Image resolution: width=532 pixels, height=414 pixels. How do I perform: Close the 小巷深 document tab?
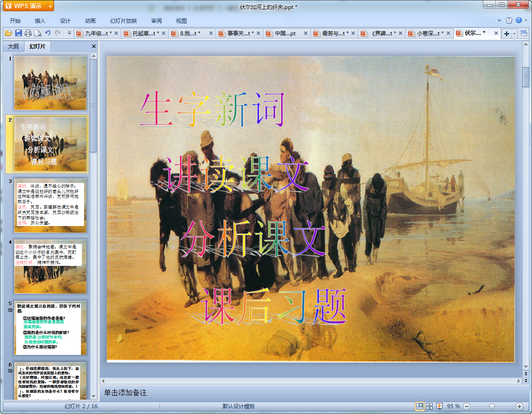448,33
